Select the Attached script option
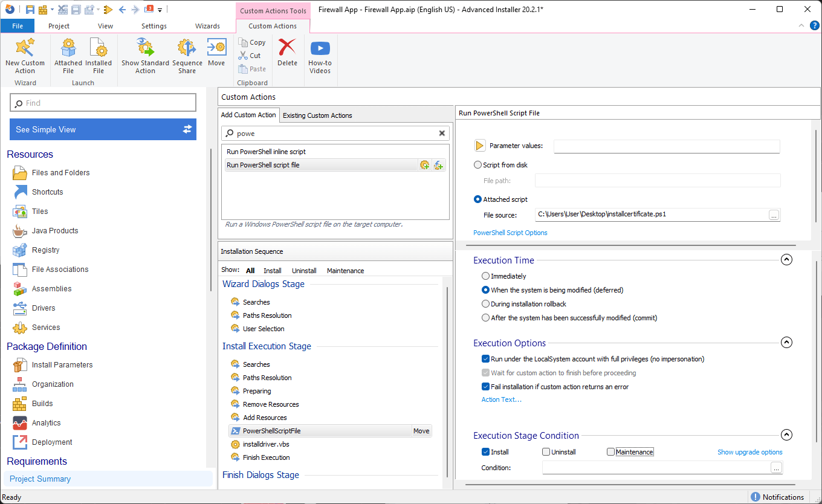822x504 pixels. tap(478, 199)
